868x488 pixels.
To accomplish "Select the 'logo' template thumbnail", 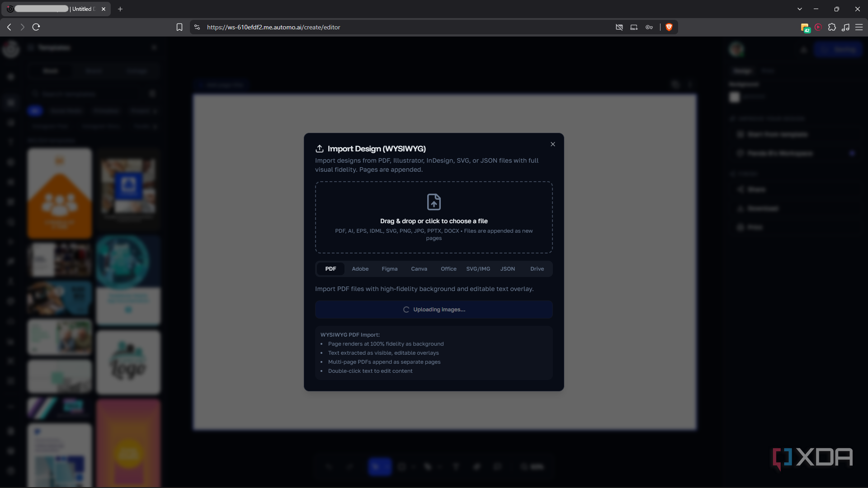I will [x=128, y=362].
